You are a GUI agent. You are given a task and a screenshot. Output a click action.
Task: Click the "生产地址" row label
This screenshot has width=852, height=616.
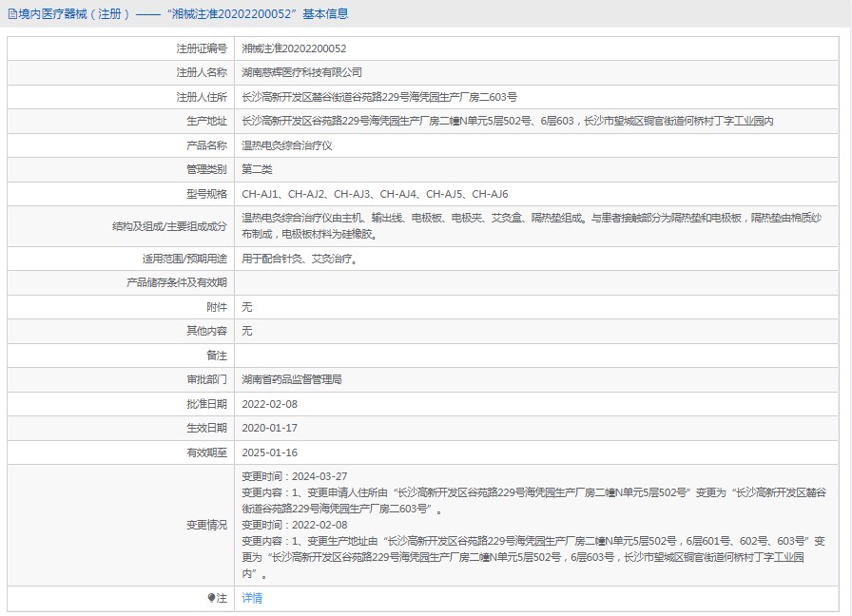click(x=207, y=121)
